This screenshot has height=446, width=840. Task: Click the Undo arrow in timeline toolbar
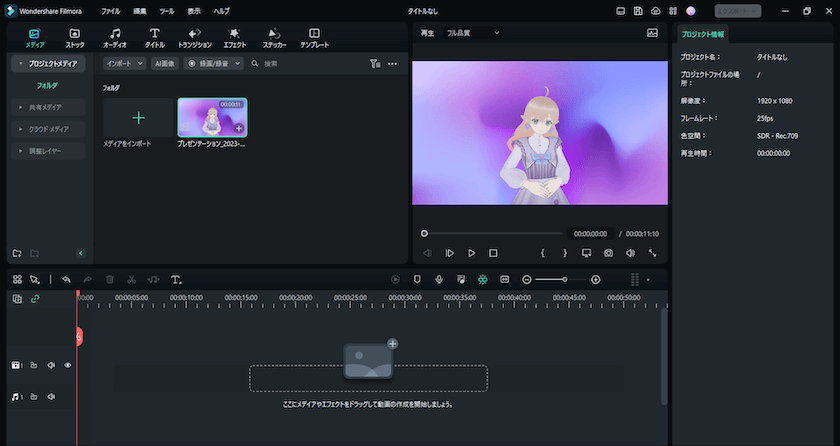click(66, 279)
